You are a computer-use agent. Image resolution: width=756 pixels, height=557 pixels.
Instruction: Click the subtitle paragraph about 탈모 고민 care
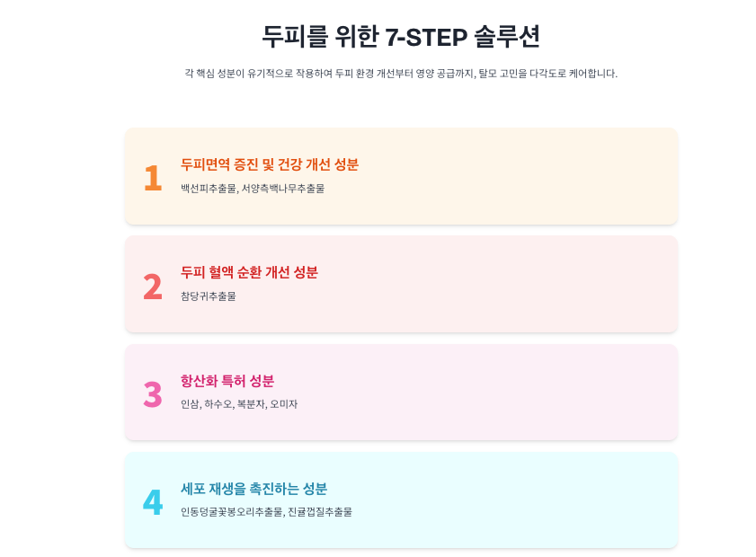tap(400, 74)
